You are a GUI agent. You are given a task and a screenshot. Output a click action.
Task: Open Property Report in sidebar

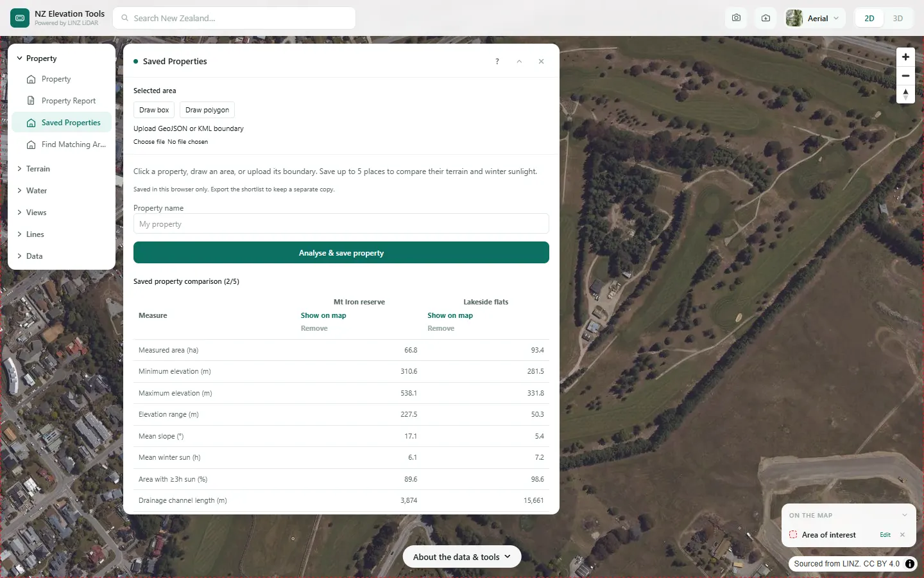[x=62, y=101]
